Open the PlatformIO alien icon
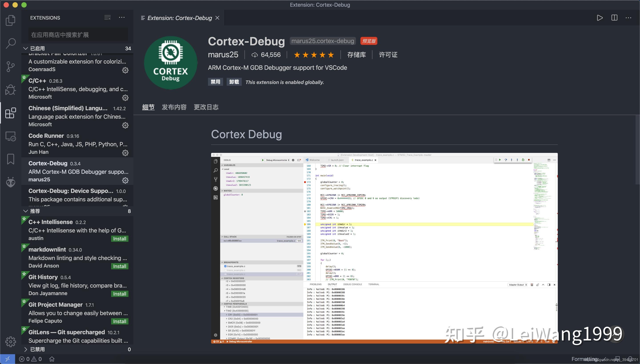The width and height of the screenshot is (640, 364). click(10, 182)
